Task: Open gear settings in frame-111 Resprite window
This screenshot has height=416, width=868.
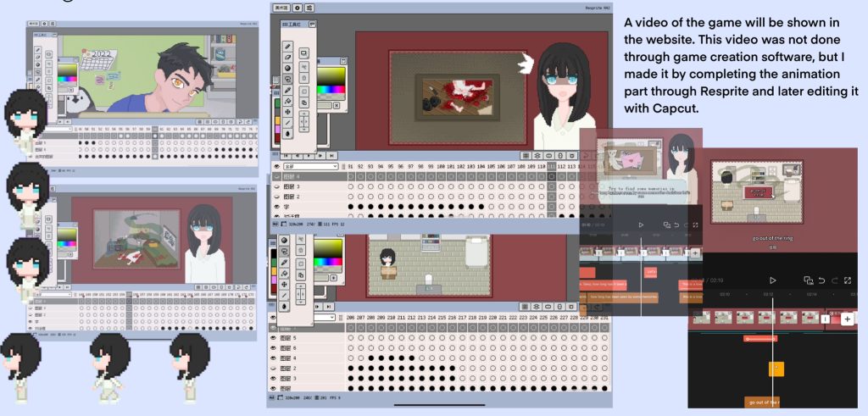Action: [x=298, y=8]
